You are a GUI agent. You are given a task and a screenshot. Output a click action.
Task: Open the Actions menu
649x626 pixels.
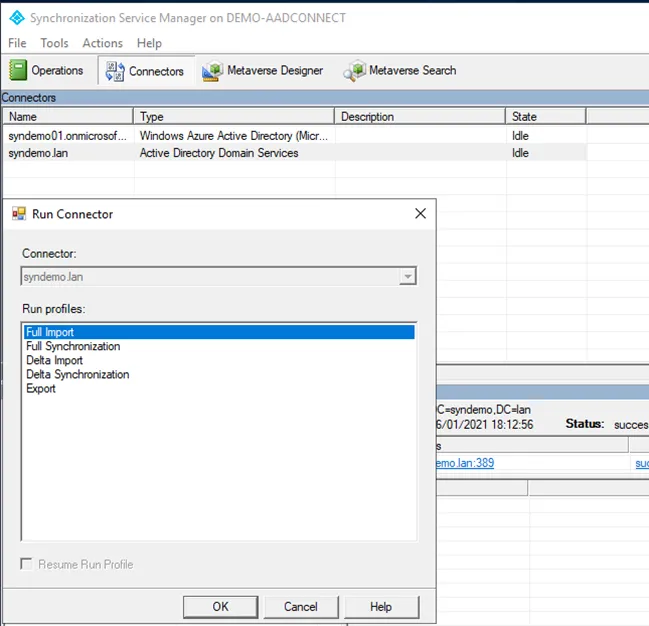102,43
